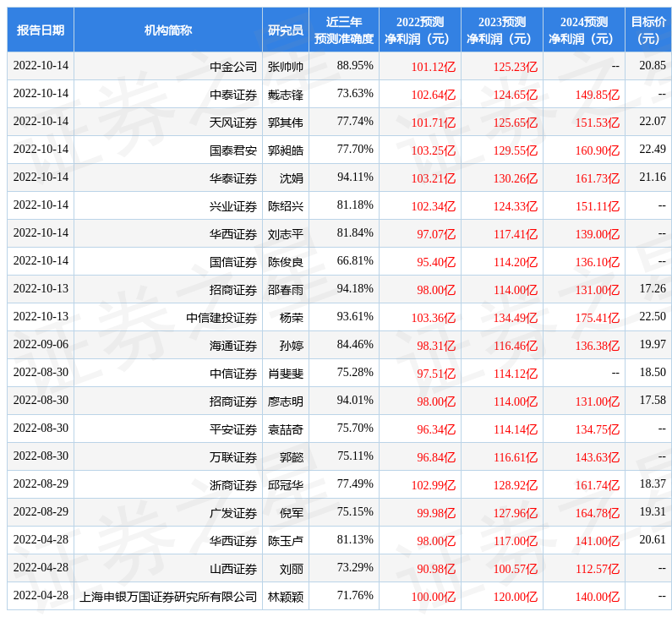Click 2024 profit forecast 164.78亿
Screen dimensions: 672x617
point(598,512)
